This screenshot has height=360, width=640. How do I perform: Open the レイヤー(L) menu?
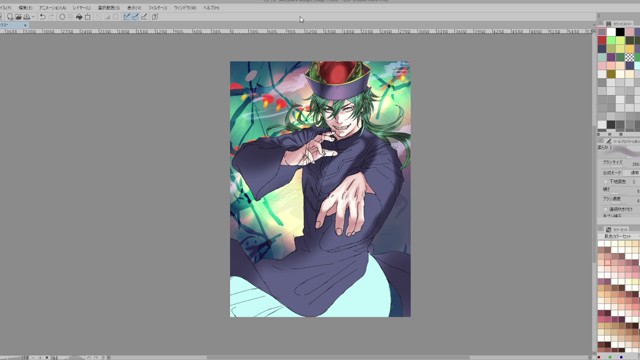pos(82,8)
